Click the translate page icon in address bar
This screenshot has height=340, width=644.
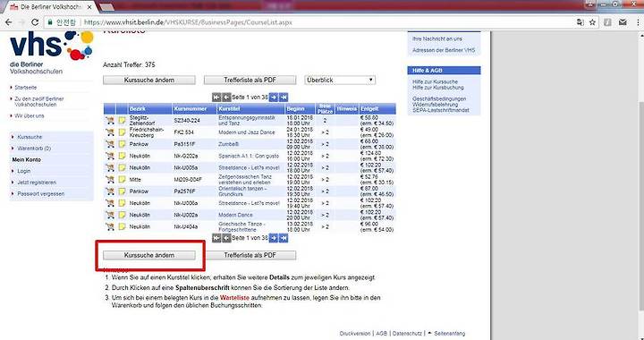click(580, 22)
